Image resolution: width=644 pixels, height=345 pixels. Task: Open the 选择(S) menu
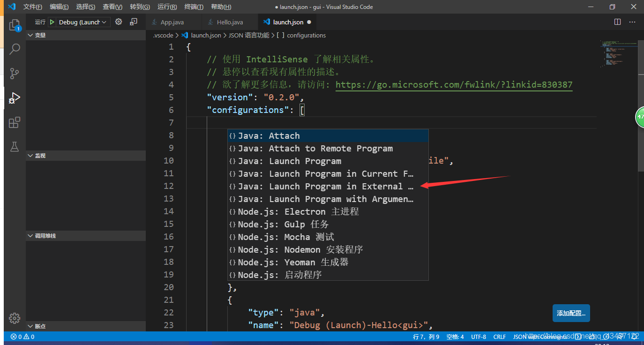click(x=85, y=7)
